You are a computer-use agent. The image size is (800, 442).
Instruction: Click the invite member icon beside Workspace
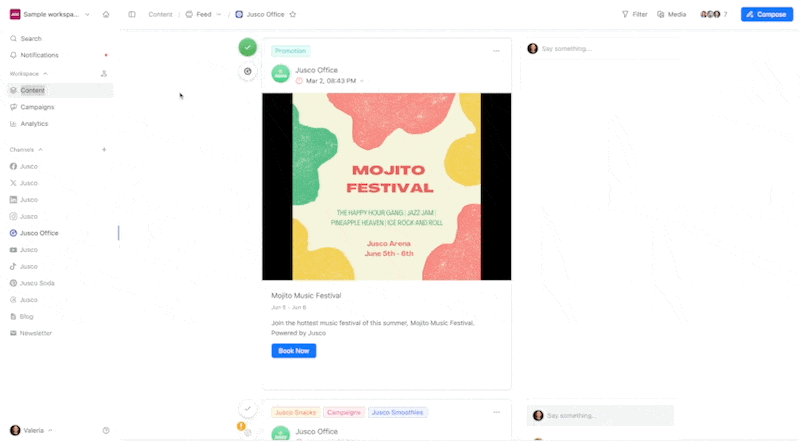(x=104, y=74)
